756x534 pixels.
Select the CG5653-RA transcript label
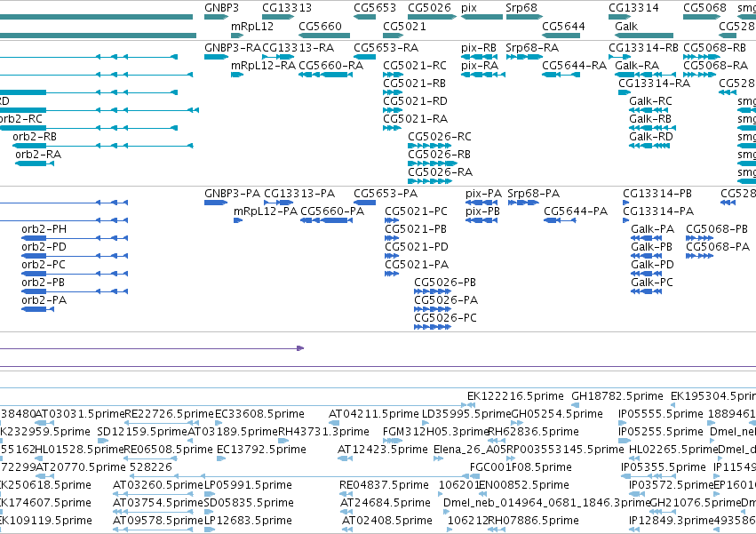click(x=386, y=48)
